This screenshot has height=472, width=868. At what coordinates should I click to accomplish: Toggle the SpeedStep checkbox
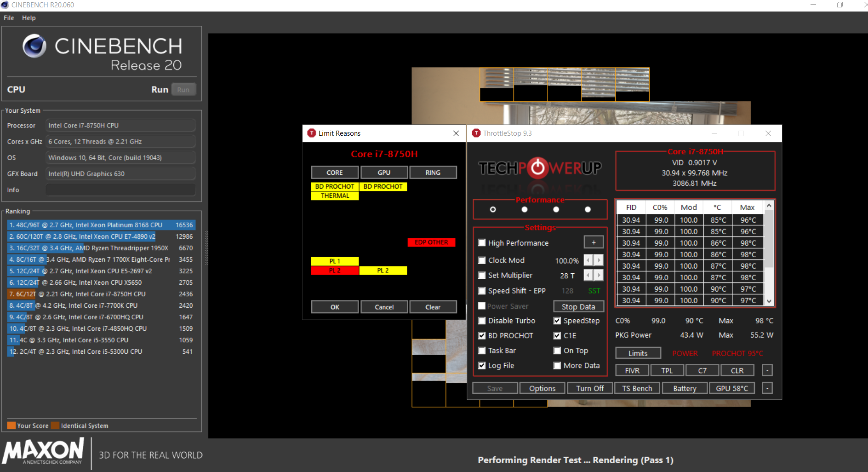click(557, 321)
